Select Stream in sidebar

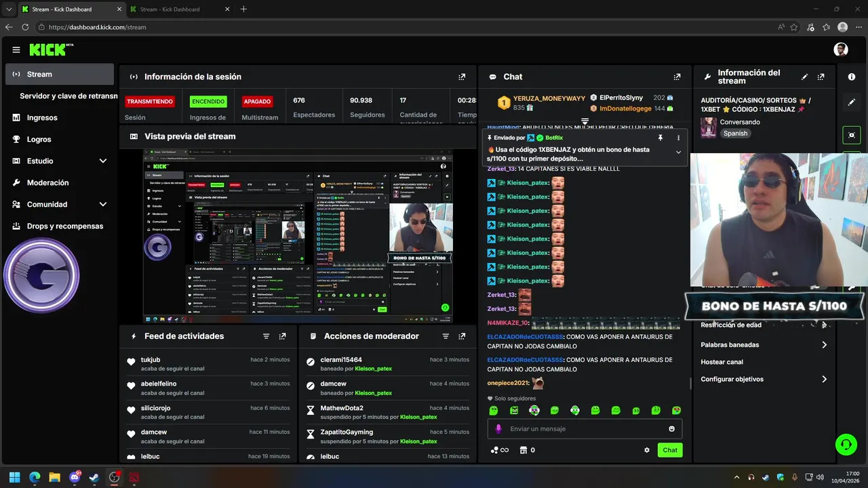coord(60,75)
